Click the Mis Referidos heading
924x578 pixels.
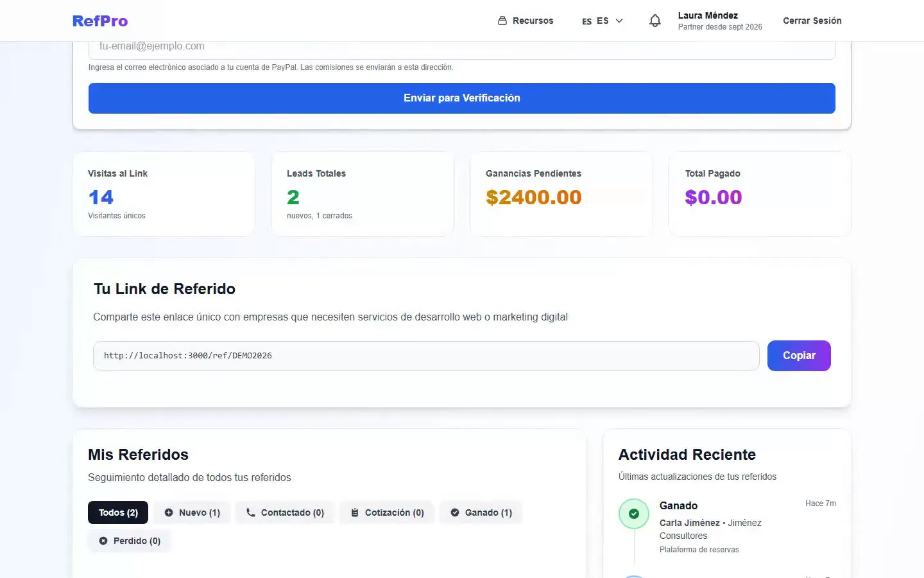click(138, 455)
